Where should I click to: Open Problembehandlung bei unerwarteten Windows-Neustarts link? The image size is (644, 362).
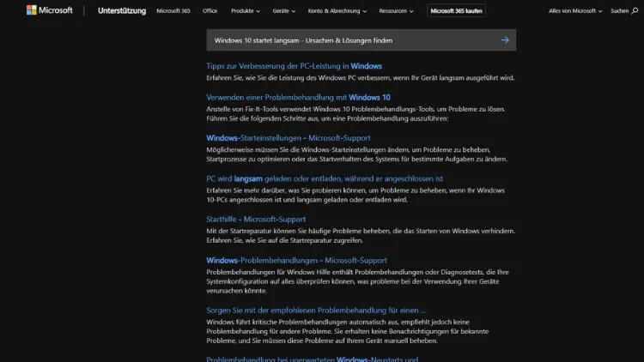tap(313, 359)
